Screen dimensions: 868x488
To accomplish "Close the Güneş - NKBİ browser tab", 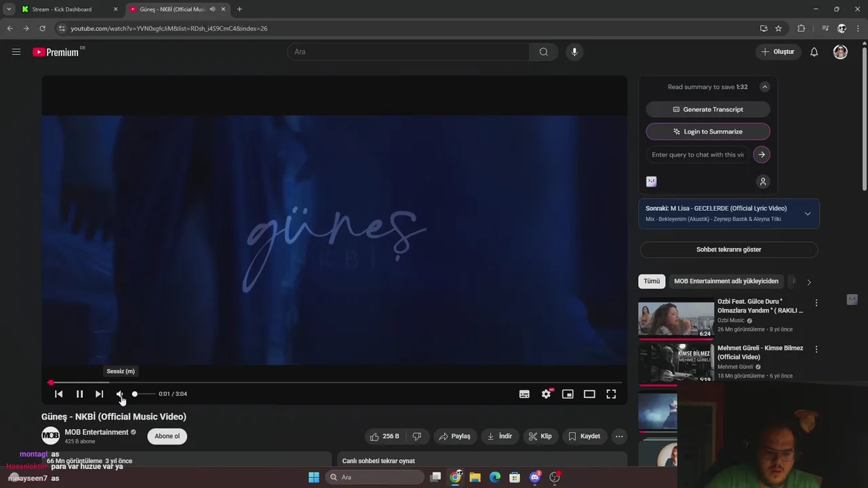I will pyautogui.click(x=223, y=9).
